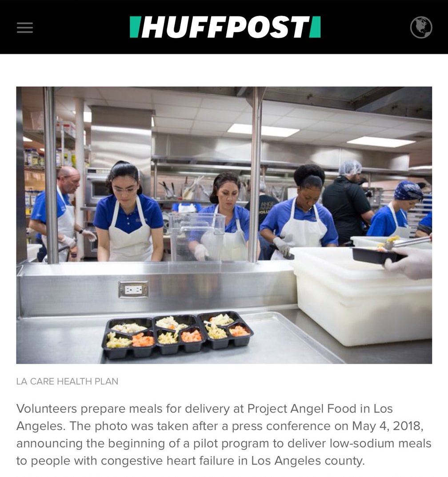This screenshot has width=448, height=477.
Task: Go to the HuffPost homepage via the logo
Action: [x=225, y=27]
